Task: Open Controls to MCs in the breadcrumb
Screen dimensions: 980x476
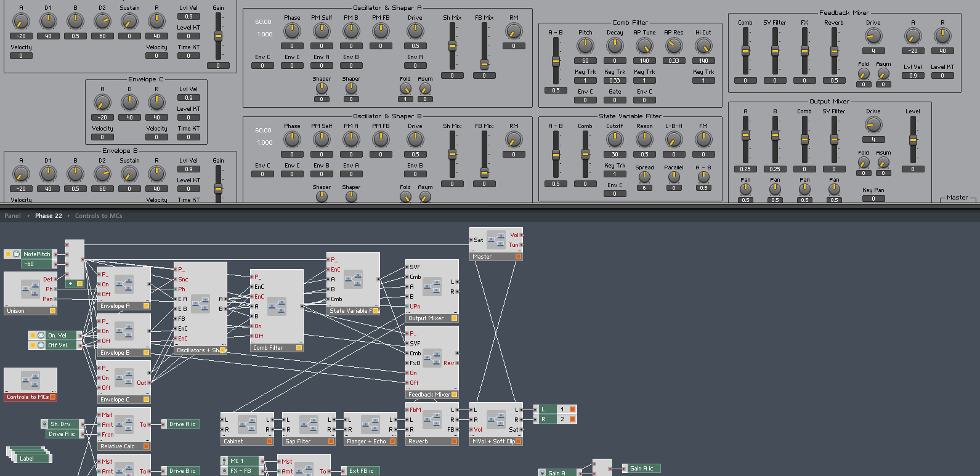Action: click(99, 216)
